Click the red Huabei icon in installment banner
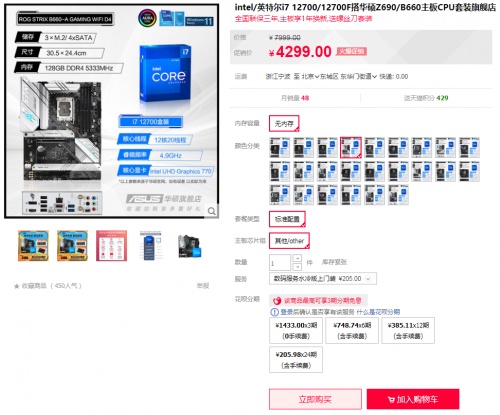The image size is (500, 415). tap(277, 301)
